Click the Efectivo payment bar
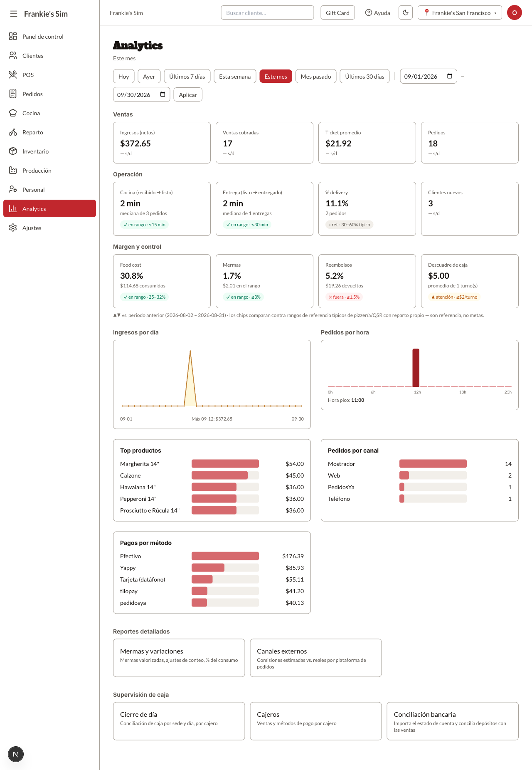532x770 pixels. point(225,556)
